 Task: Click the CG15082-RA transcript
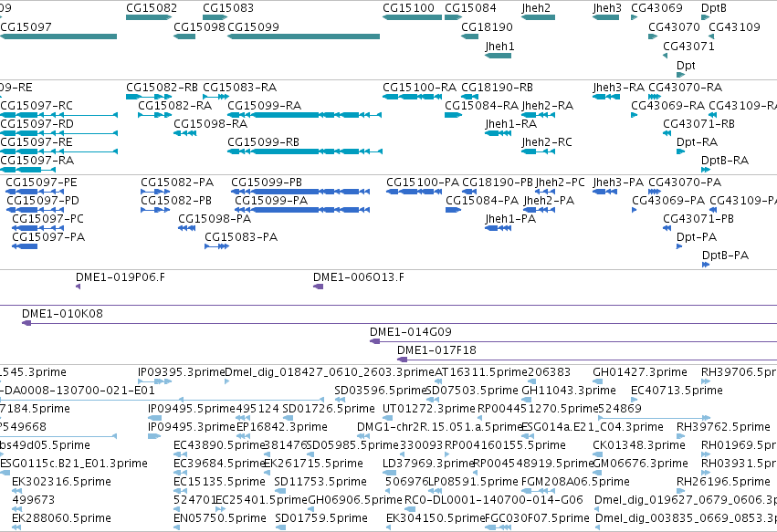click(154, 115)
